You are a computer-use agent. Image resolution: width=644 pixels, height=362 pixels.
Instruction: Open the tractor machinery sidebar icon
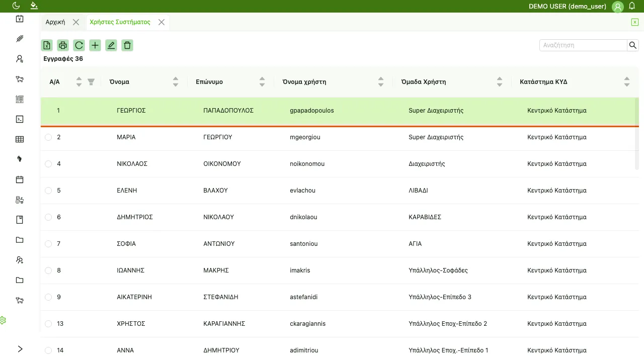click(x=20, y=200)
